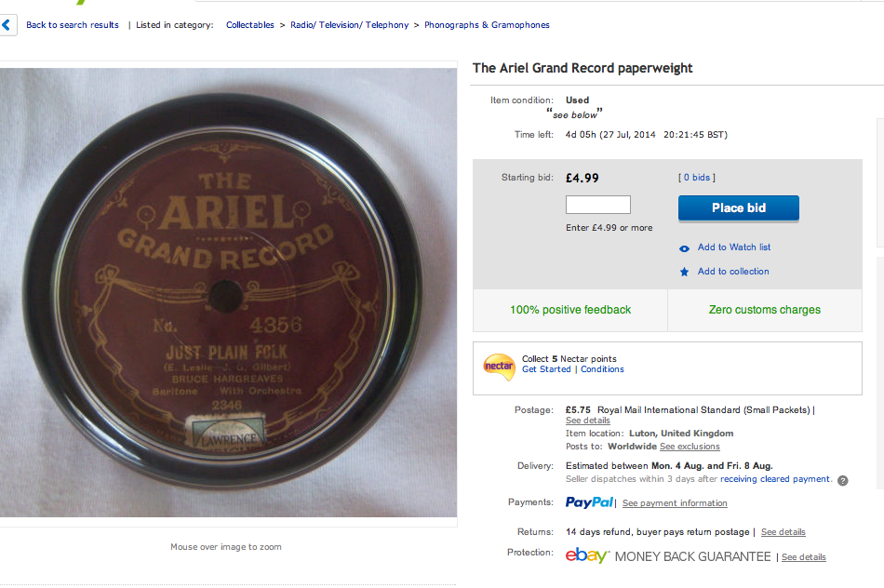This screenshot has height=588, width=884.
Task: Open Back to search results link
Action: pyautogui.click(x=73, y=25)
